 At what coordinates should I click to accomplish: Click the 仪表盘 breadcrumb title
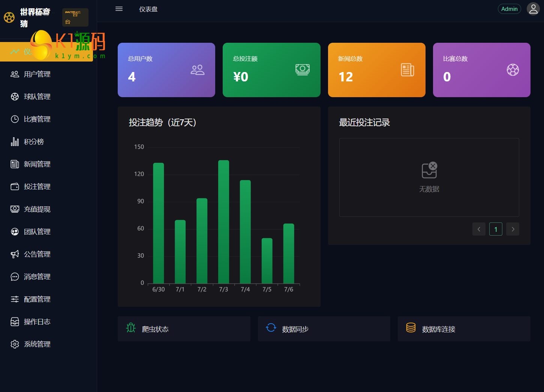point(148,9)
